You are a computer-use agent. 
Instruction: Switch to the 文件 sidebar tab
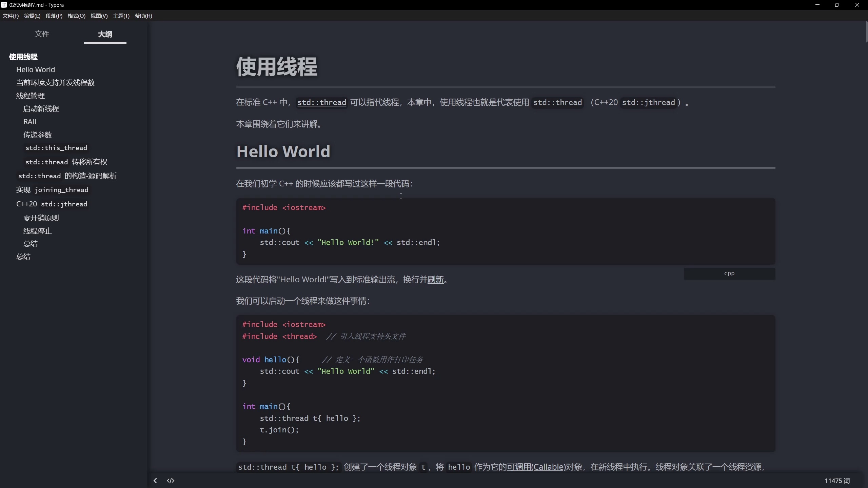pos(42,34)
